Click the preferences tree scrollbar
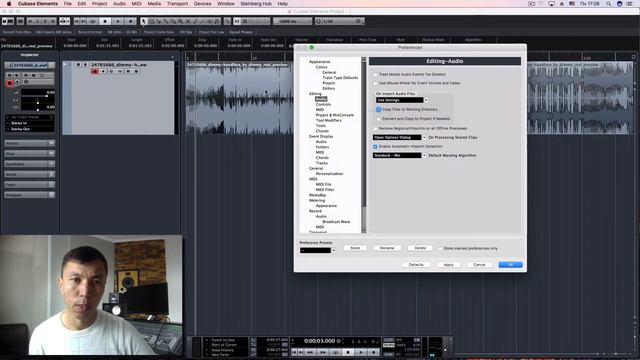This screenshot has width=640, height=360. (x=364, y=145)
